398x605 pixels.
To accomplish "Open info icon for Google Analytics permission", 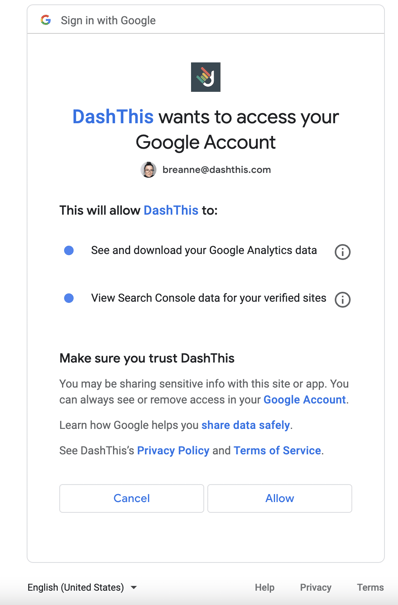I will point(342,252).
